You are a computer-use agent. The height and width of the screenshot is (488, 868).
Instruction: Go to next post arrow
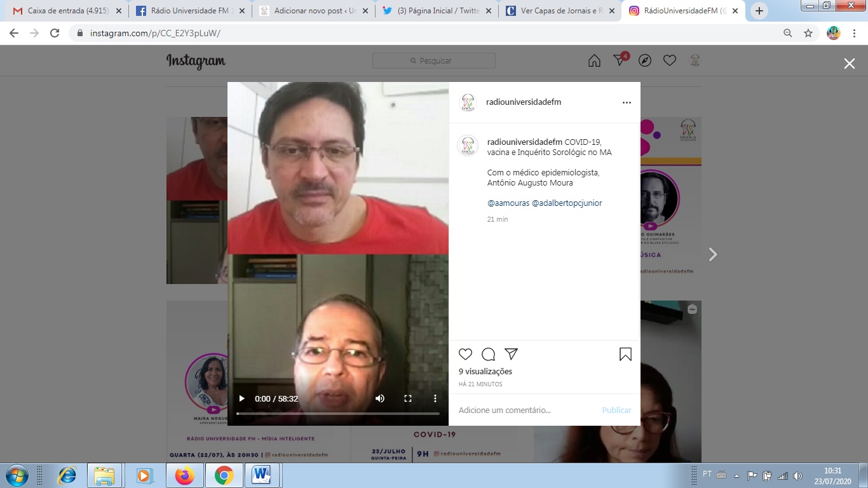point(713,254)
